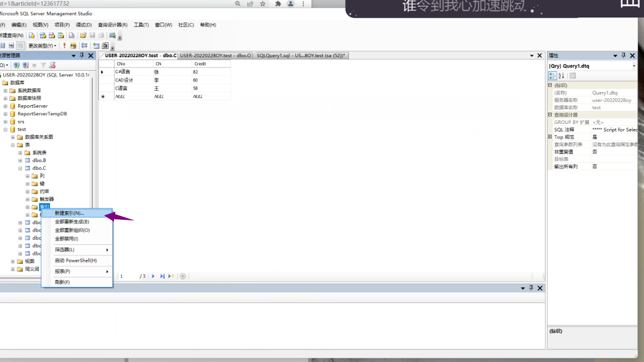Open the 更改类型(Y) dropdown button
This screenshot has height=362, width=644.
[x=55, y=45]
